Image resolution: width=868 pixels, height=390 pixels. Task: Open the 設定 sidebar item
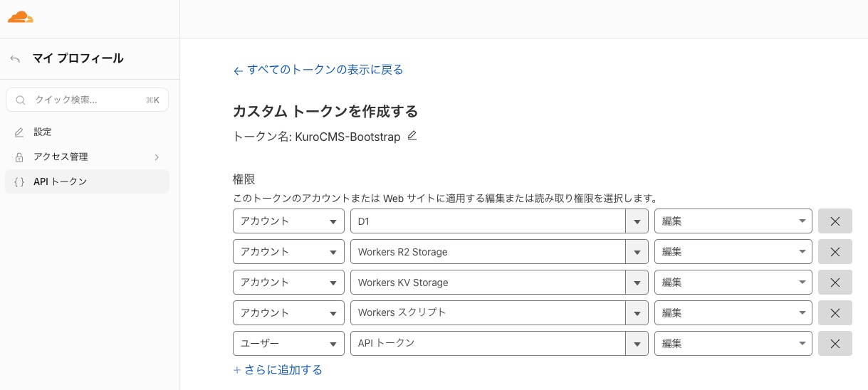(x=87, y=132)
